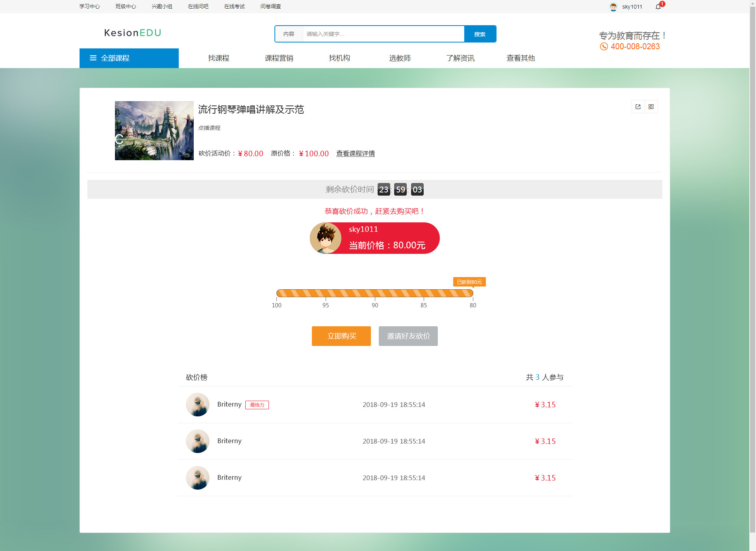
Task: Click the phone icon beside 400-008-0263
Action: pos(604,46)
